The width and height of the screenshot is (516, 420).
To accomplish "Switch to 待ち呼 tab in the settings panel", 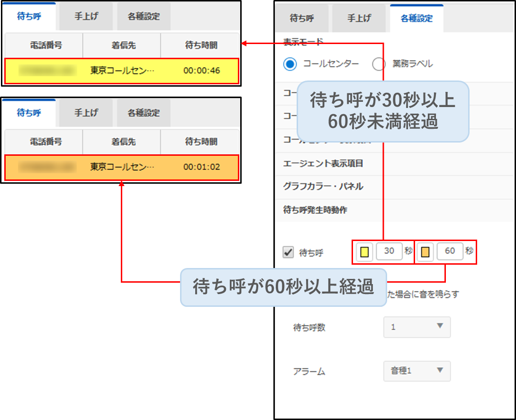I will [302, 19].
